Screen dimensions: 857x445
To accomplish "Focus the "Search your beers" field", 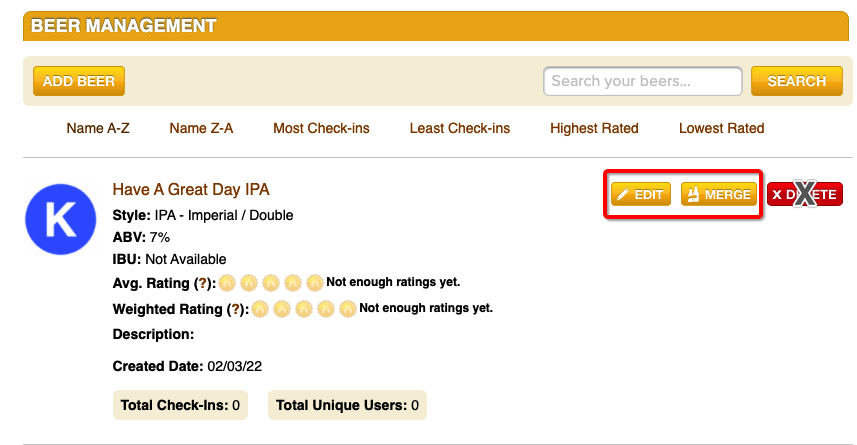I will coord(642,81).
